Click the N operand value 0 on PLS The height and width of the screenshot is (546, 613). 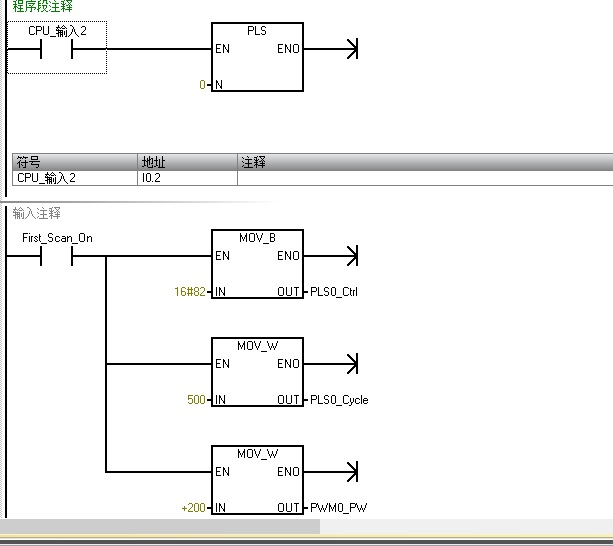[202, 85]
